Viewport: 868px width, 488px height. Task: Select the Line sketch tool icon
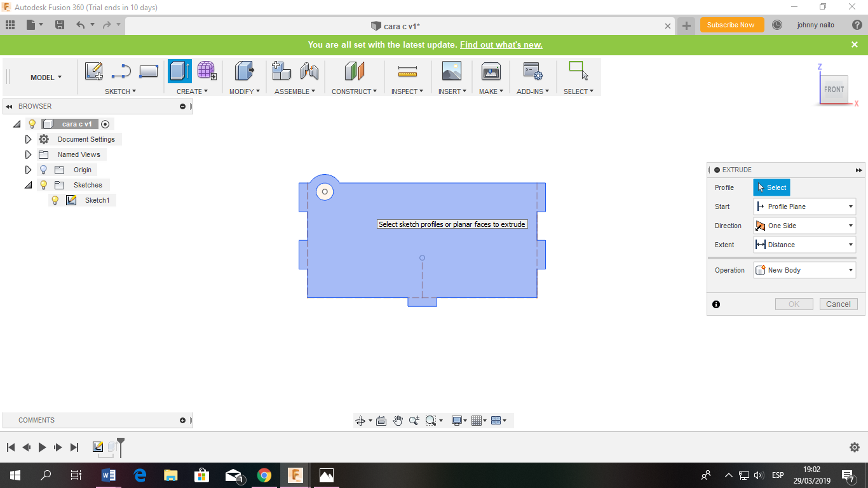click(x=121, y=71)
